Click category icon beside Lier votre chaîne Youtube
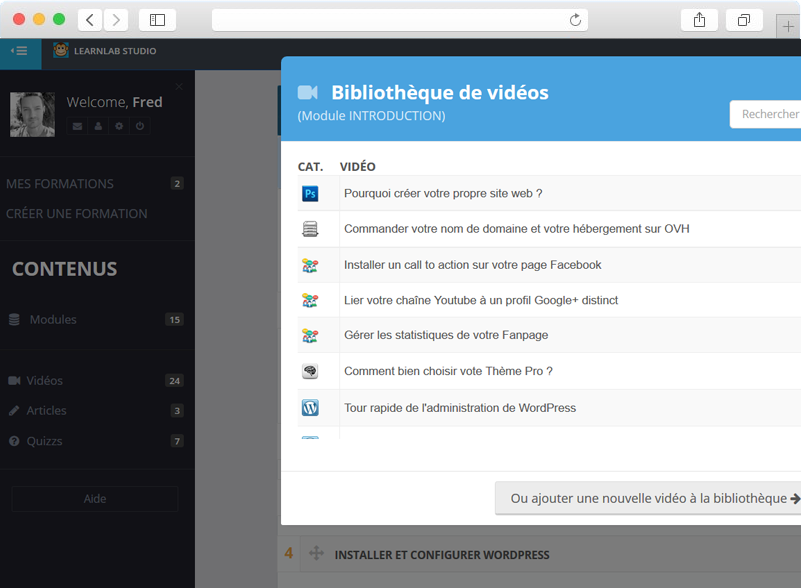Viewport: 801px width, 588px height. [x=310, y=300]
